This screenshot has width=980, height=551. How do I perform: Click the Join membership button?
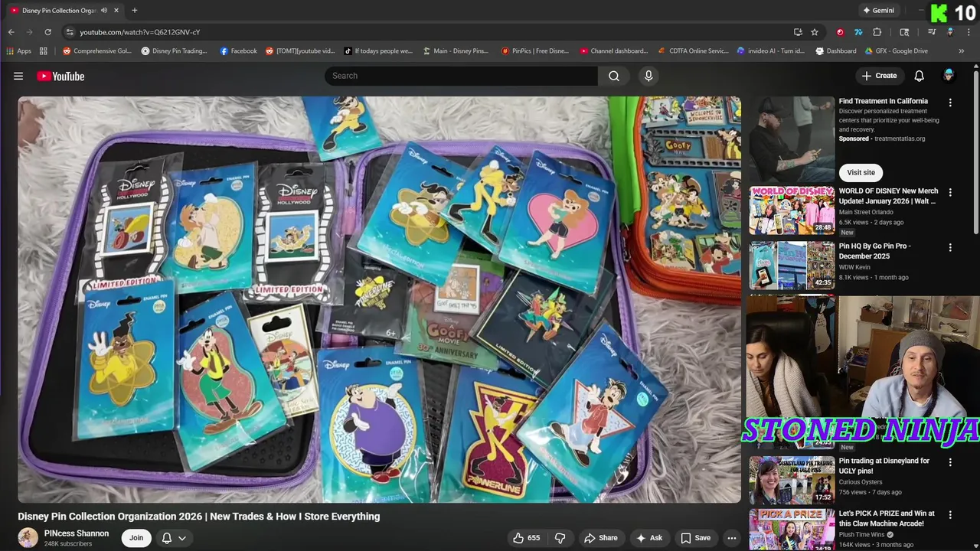coord(136,538)
